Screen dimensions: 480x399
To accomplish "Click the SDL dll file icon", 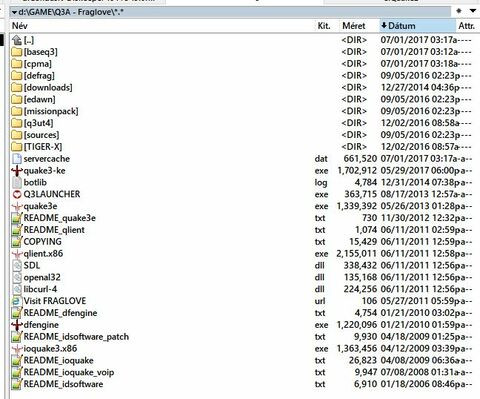I will [x=17, y=266].
